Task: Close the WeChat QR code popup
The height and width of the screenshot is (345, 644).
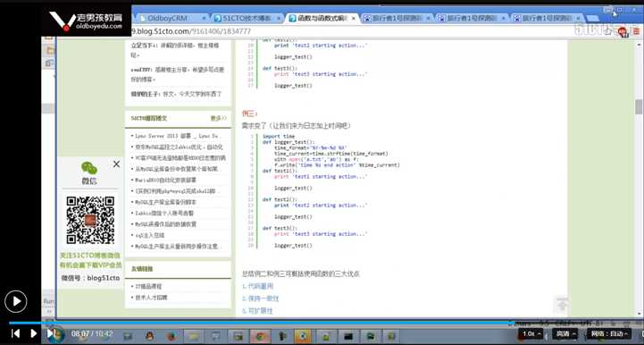Action: pyautogui.click(x=116, y=164)
